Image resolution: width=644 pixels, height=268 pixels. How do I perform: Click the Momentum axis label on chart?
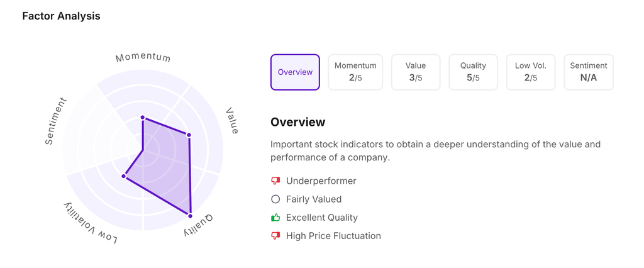coord(143,57)
